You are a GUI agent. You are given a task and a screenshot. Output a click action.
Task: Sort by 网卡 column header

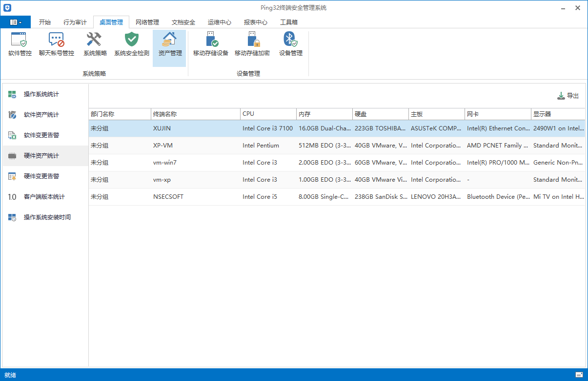(x=498, y=114)
